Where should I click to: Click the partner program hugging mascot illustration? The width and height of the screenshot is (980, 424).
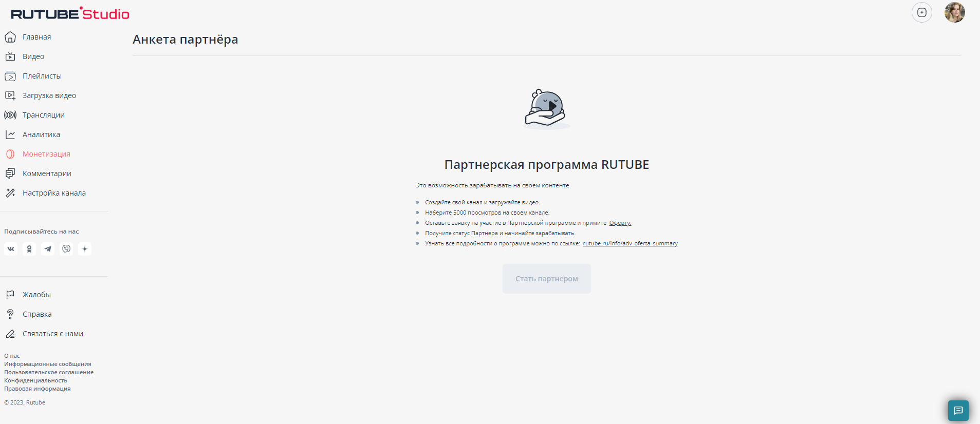[547, 109]
